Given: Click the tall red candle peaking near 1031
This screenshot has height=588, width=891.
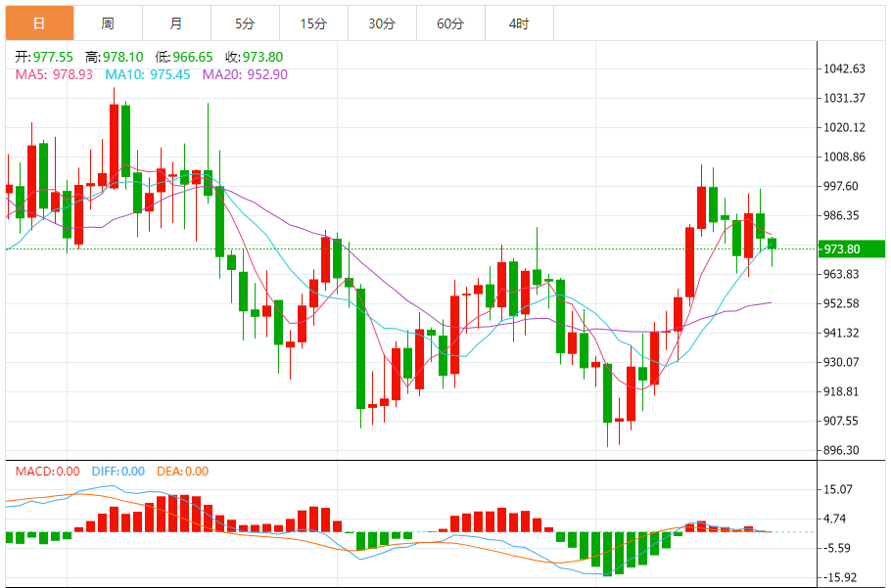Looking at the screenshot, I should coord(115,146).
